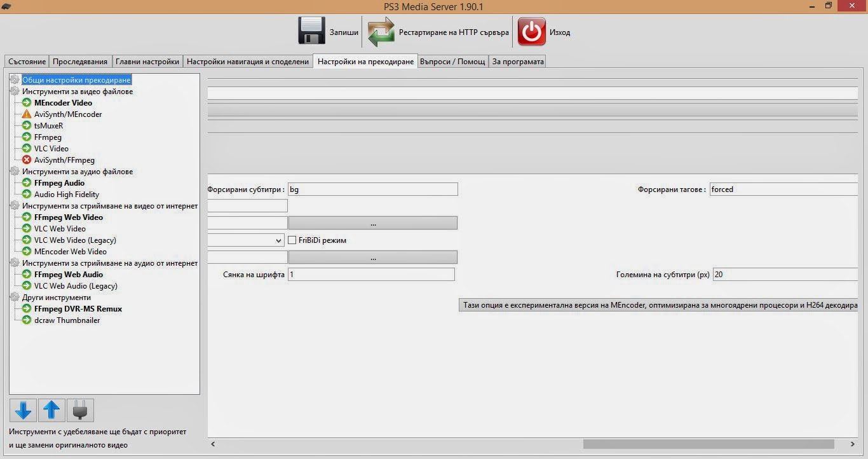Click green status icon beside dcraw Thumbnailer
Screen dimensions: 868x459
tap(27, 320)
